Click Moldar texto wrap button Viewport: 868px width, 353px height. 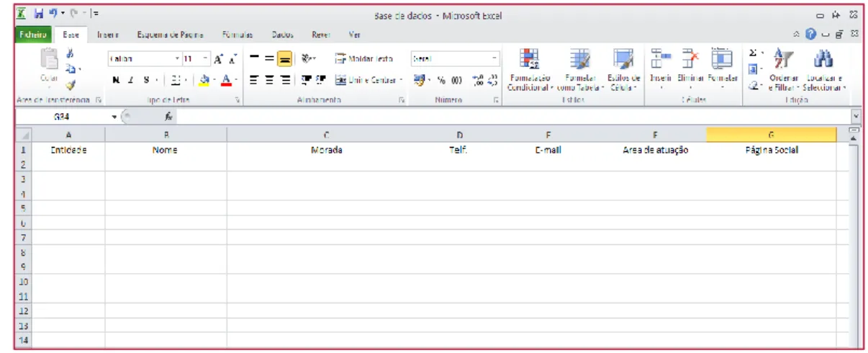point(364,59)
